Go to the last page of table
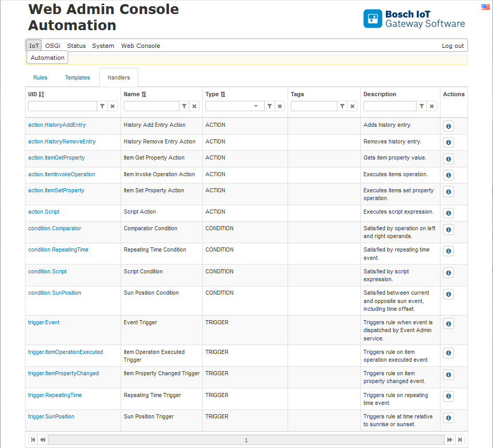This screenshot has width=493, height=448. point(460,440)
